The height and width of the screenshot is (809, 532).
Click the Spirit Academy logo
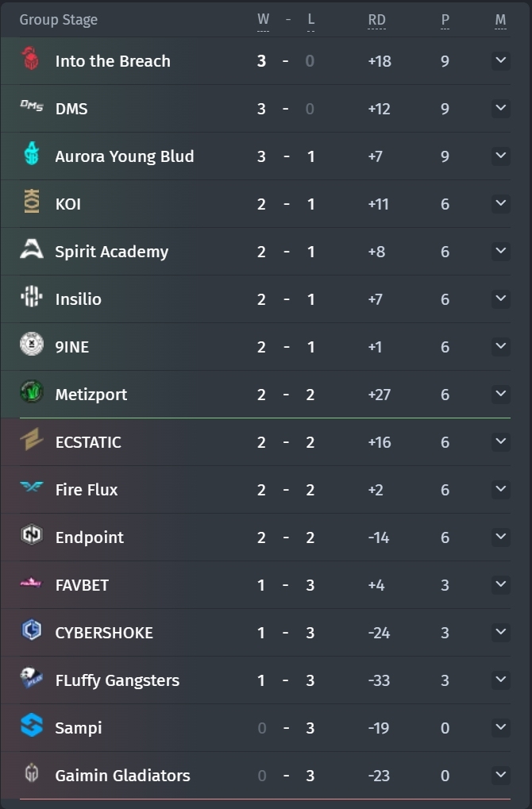[32, 249]
